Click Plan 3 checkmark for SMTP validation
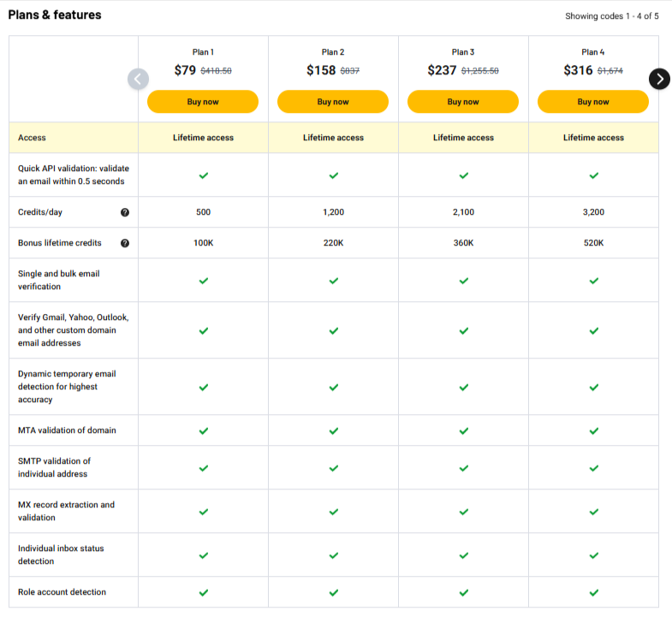This screenshot has width=672, height=617. pos(464,468)
